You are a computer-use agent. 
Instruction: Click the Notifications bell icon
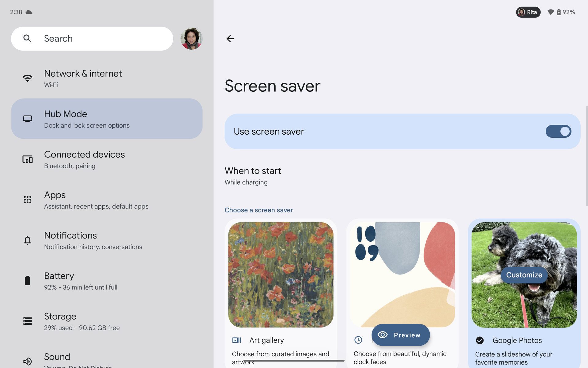tap(28, 240)
